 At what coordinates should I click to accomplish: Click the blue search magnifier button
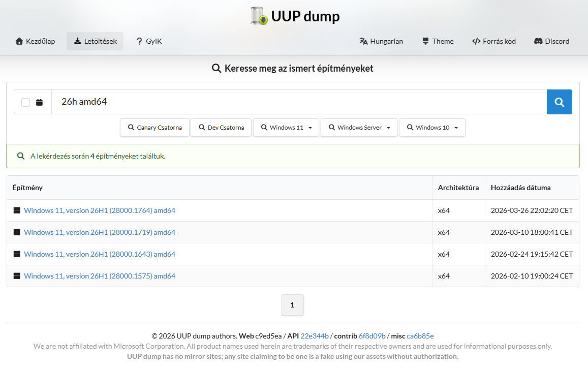(x=559, y=102)
